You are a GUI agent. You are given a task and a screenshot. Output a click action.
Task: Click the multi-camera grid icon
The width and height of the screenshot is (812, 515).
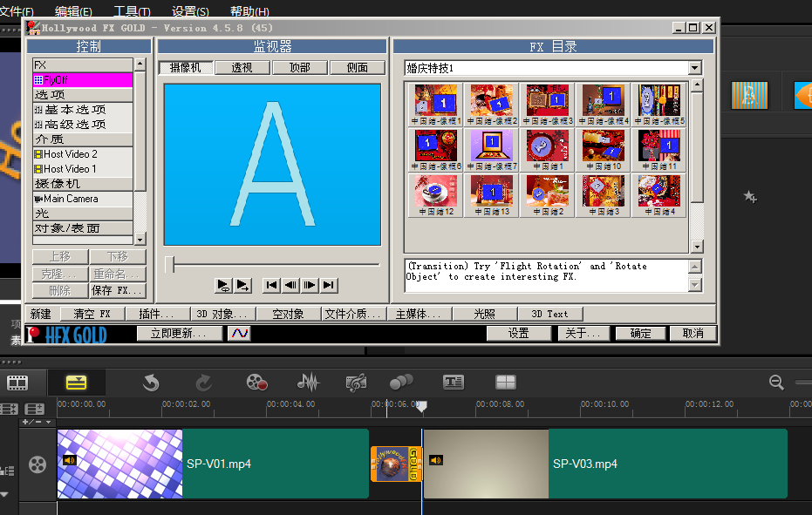[506, 383]
